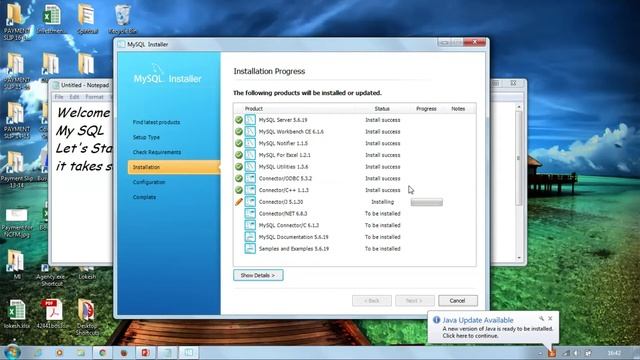Click the product icon for Connector/J row
The width and height of the screenshot is (640, 360).
point(250,202)
